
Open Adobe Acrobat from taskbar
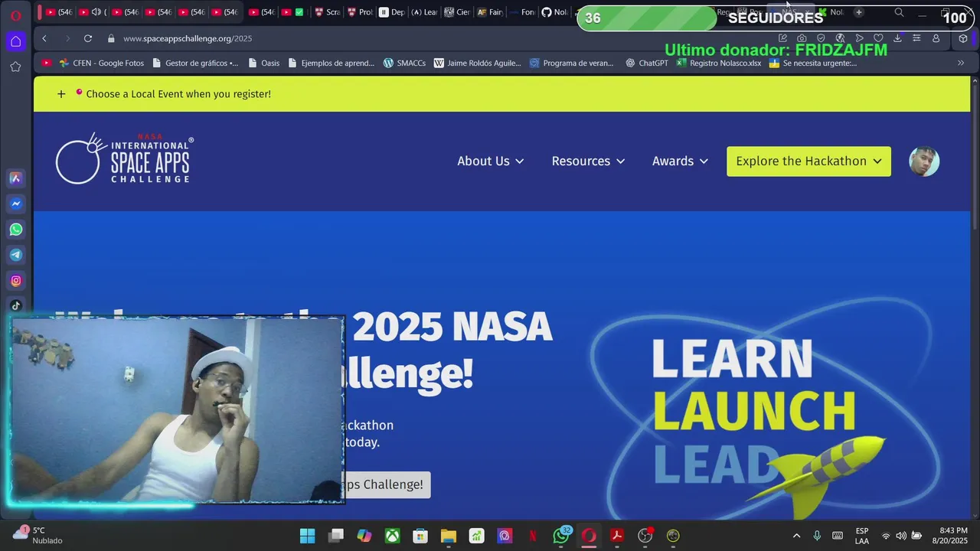tap(617, 536)
